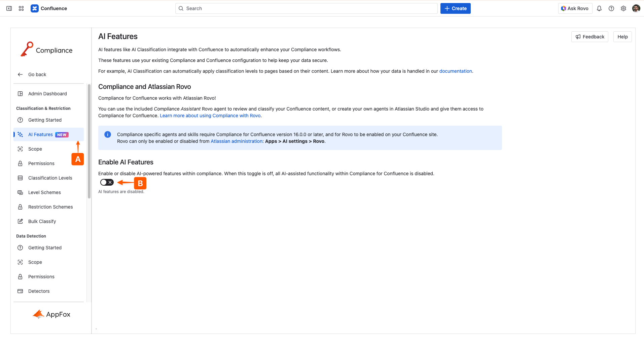Follow the Atlassian administration link
This screenshot has width=644, height=342.
tap(236, 141)
